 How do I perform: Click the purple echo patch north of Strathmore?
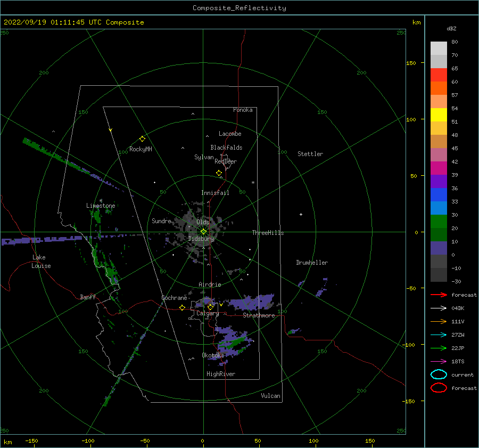pyautogui.click(x=252, y=302)
